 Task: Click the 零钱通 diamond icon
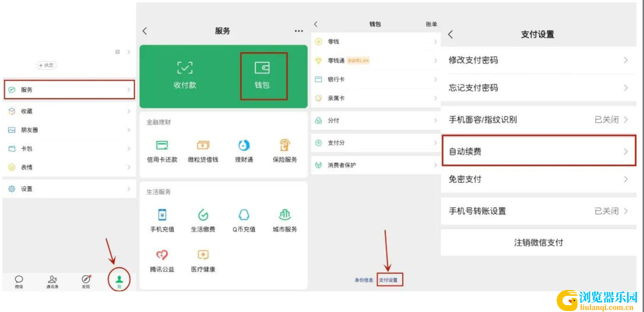click(318, 61)
